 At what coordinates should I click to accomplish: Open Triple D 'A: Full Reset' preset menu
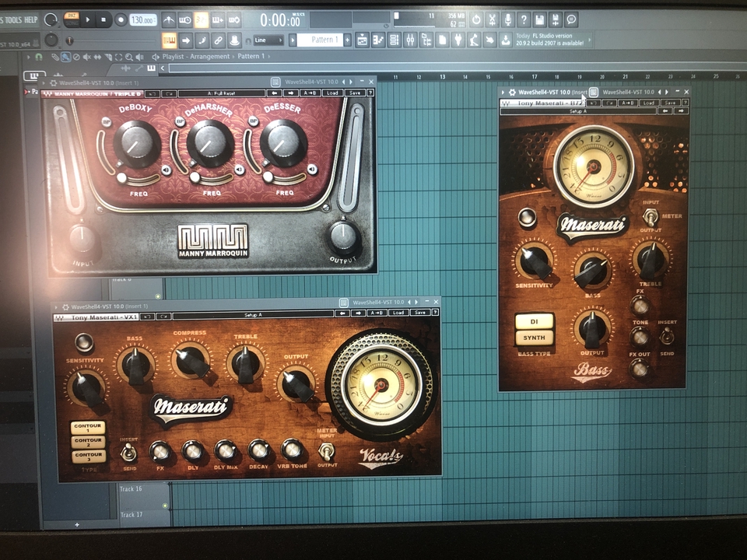click(222, 93)
